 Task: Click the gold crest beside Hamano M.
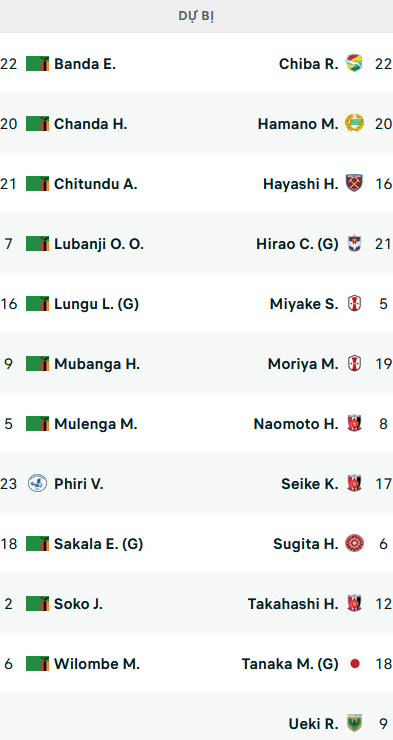tap(354, 123)
